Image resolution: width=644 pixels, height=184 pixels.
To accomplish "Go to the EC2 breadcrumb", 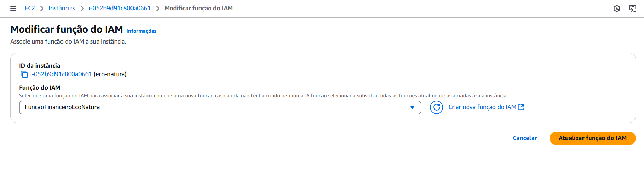I will (30, 8).
